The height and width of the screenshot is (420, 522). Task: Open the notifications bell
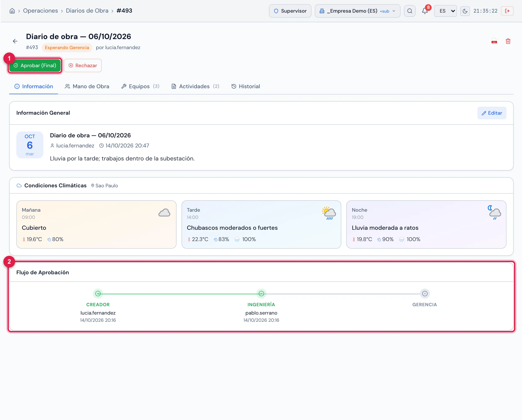(x=425, y=11)
